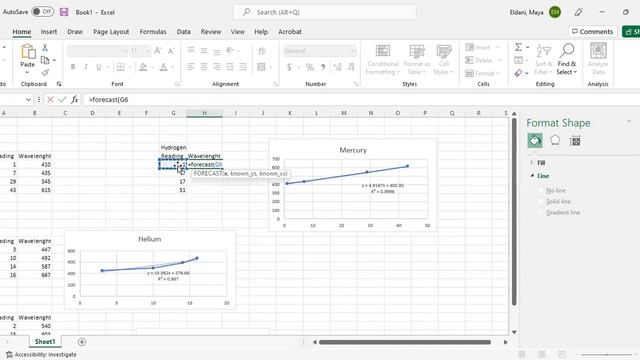Select Size & Properties icon in Format Shape

point(575,141)
